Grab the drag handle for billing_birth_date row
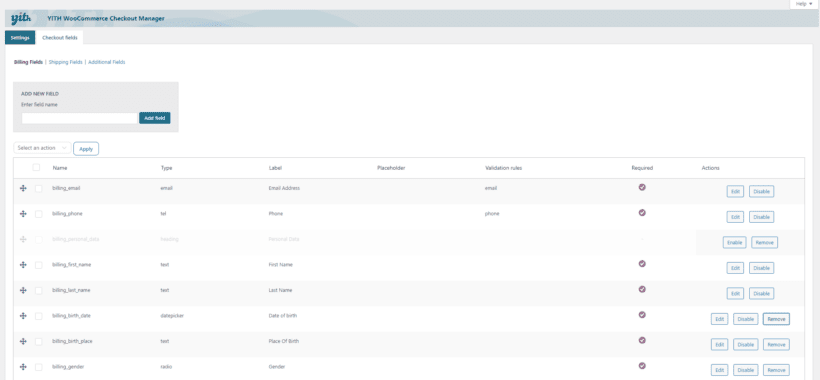Screen dimensions: 820x380 pyautogui.click(x=23, y=316)
